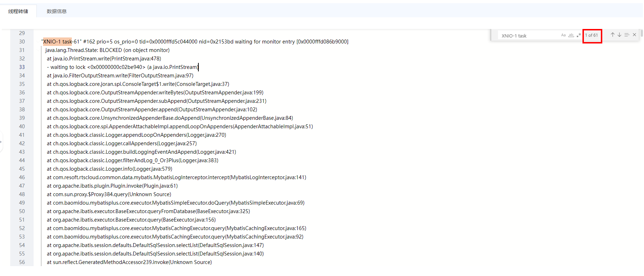Select line number 46 in gutter
This screenshot has height=276, width=644.
22,177
